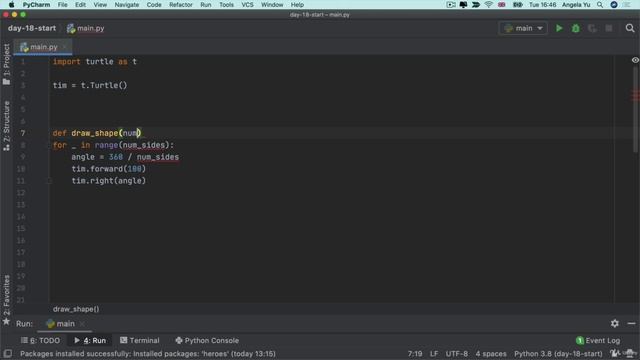Click the Run with Coverage icon

coord(592,28)
